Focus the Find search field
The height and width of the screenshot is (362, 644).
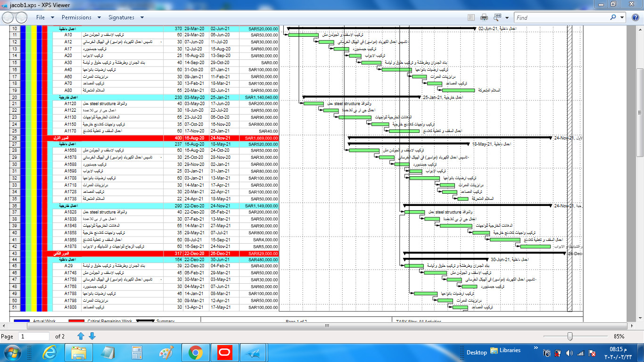coord(561,17)
